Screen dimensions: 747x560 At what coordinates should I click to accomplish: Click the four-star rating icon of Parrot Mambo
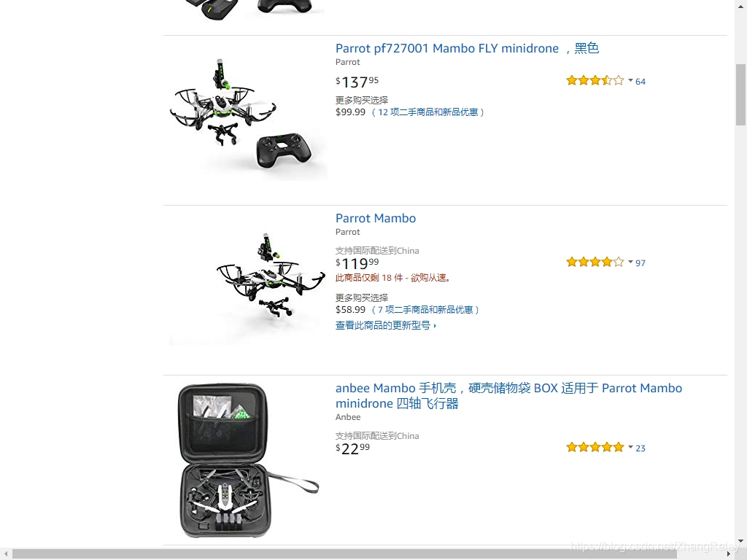coord(595,262)
